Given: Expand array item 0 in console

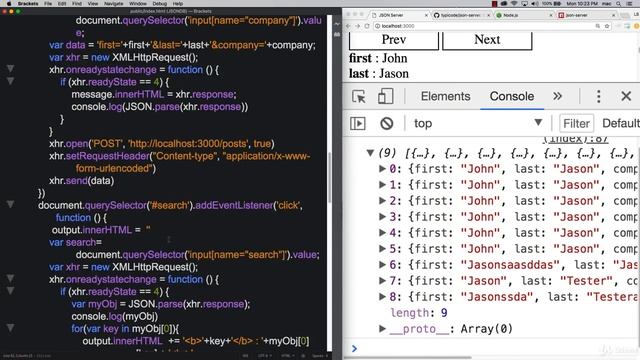Looking at the screenshot, I should click(x=382, y=169).
